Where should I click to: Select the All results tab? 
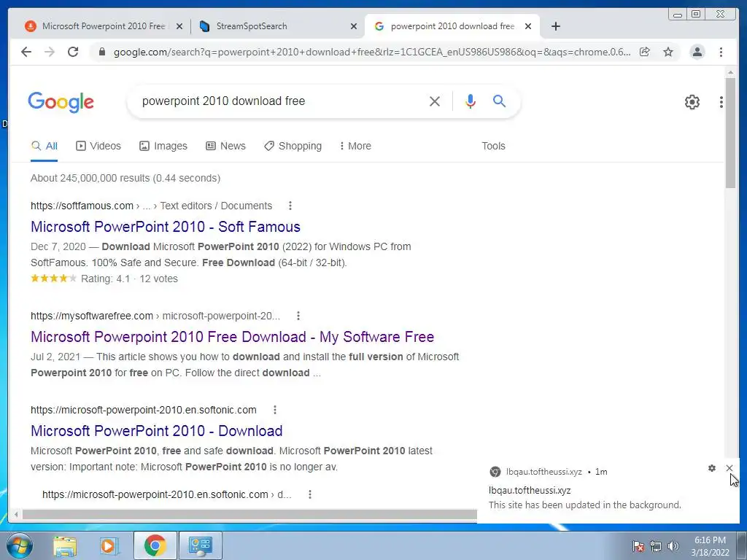pyautogui.click(x=44, y=146)
